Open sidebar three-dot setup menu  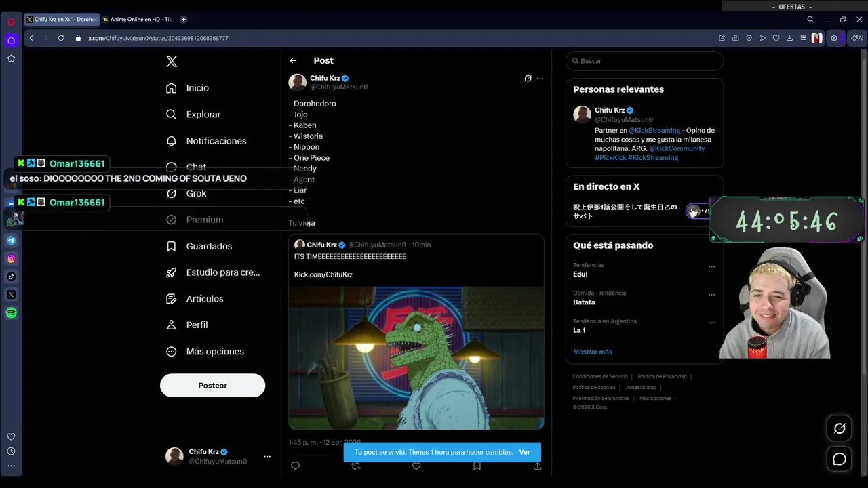11,466
